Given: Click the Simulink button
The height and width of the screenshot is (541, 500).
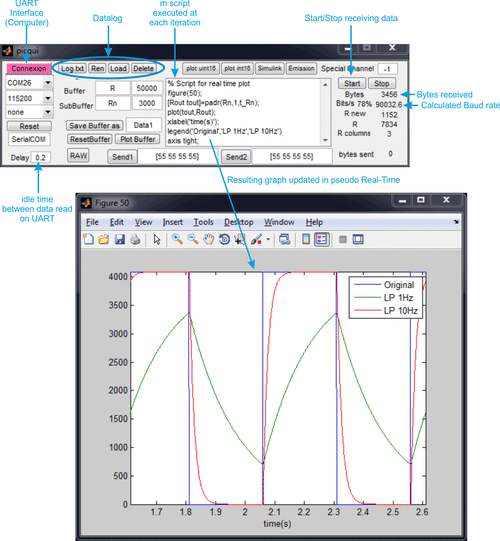Looking at the screenshot, I should (x=270, y=68).
